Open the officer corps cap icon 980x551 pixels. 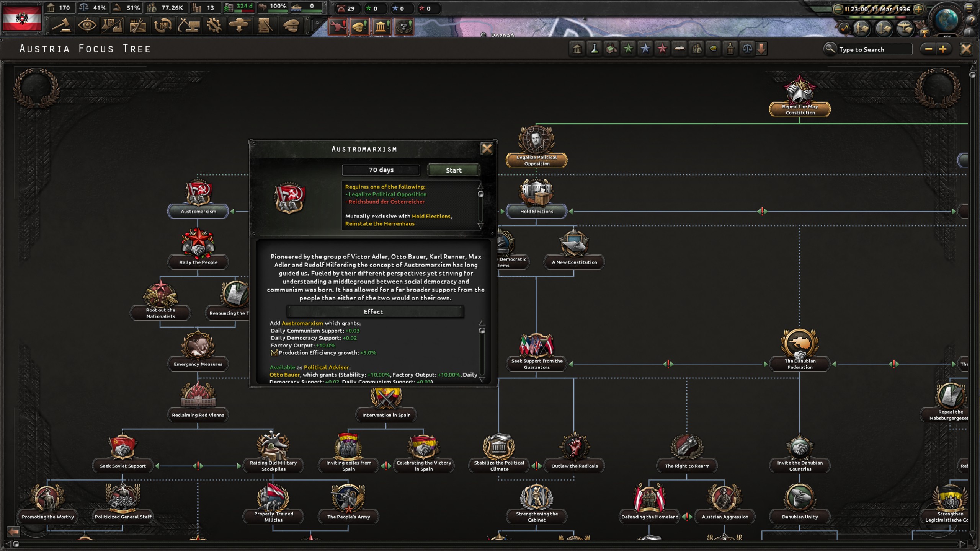[291, 26]
